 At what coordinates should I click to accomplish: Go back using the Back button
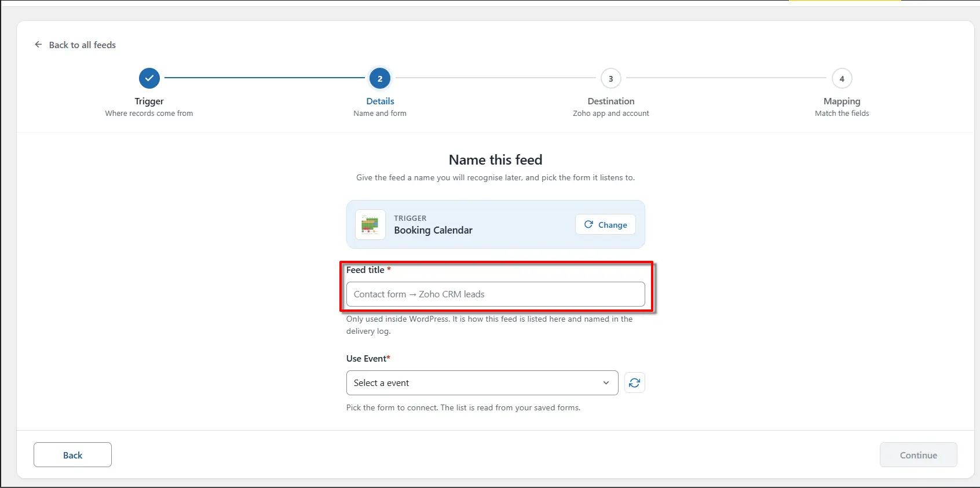tap(72, 455)
